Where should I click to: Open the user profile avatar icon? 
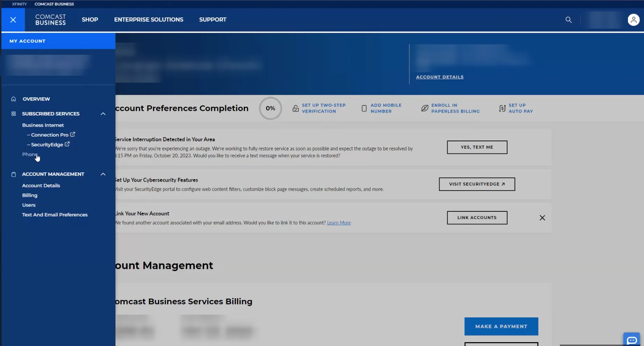[634, 20]
